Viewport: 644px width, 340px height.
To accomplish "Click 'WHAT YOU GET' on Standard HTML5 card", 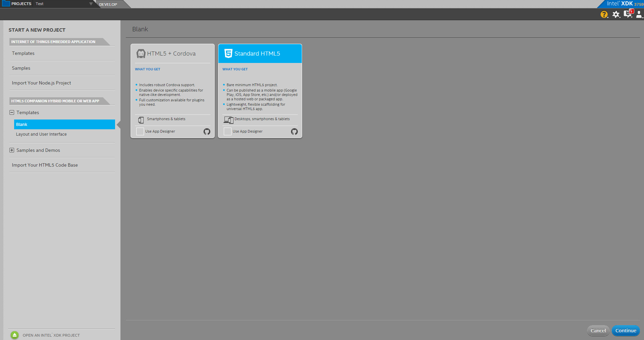I will coord(235,69).
